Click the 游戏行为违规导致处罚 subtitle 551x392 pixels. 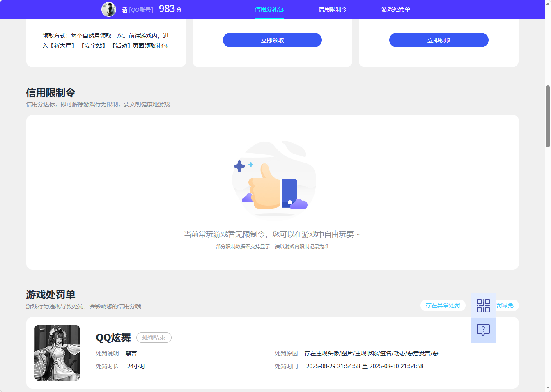pyautogui.click(x=84, y=306)
